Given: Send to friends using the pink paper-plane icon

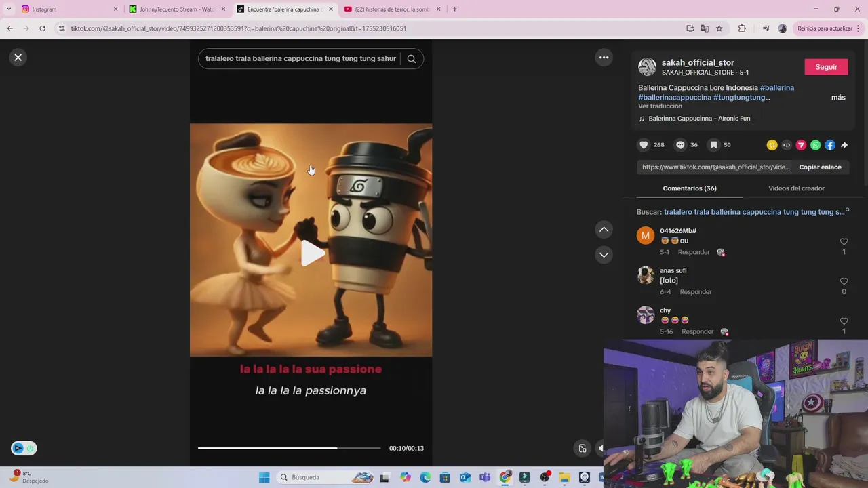Looking at the screenshot, I should tap(801, 145).
